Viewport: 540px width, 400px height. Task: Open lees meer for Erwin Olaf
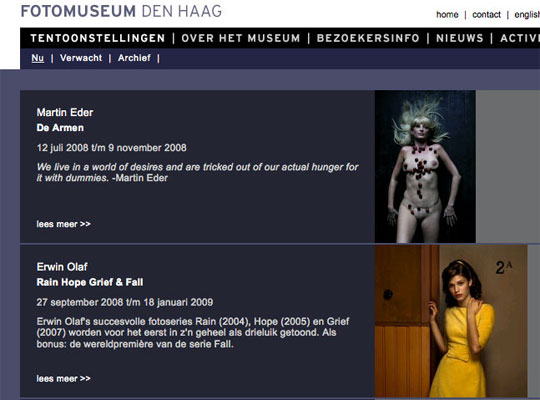pyautogui.click(x=63, y=378)
